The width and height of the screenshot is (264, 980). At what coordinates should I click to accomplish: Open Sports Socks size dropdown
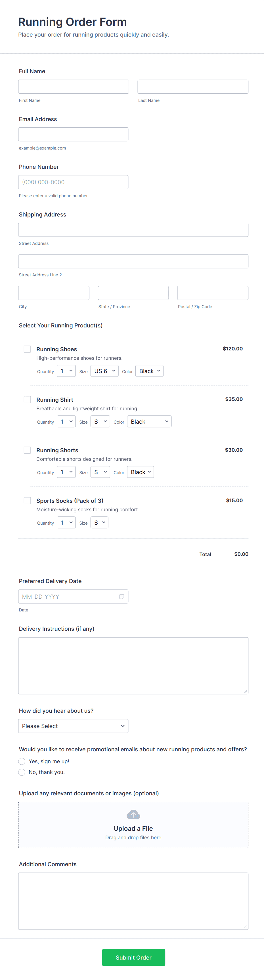coord(99,523)
